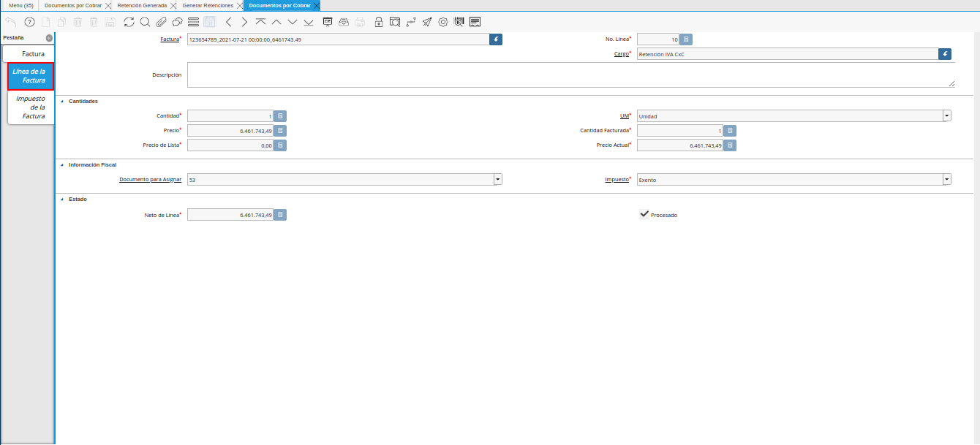Open the product info binoculars icon
The height and width of the screenshot is (445, 980).
click(459, 22)
